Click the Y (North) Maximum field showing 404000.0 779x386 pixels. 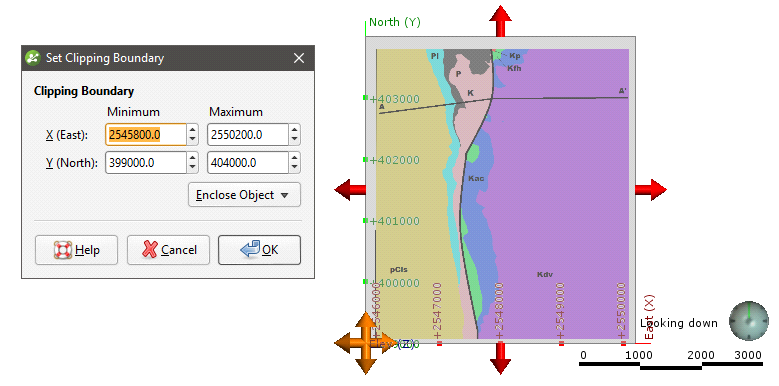coord(248,163)
